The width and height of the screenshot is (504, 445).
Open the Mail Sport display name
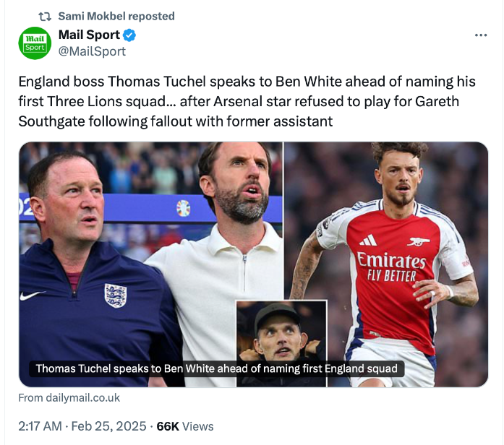pyautogui.click(x=88, y=35)
